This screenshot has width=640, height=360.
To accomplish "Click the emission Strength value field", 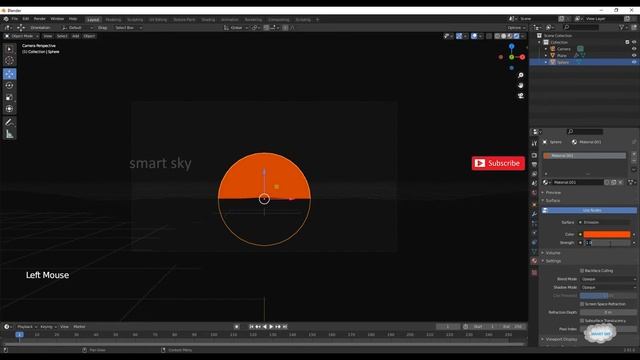I will 607,243.
